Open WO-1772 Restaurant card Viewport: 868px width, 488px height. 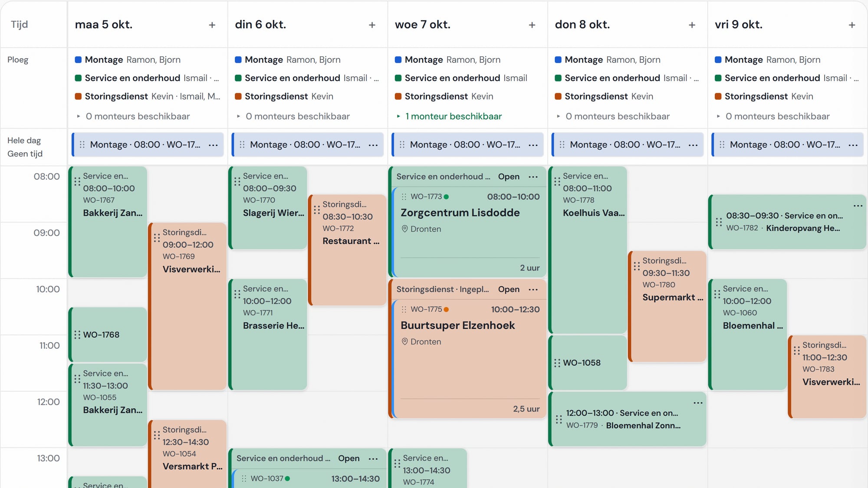(x=347, y=250)
